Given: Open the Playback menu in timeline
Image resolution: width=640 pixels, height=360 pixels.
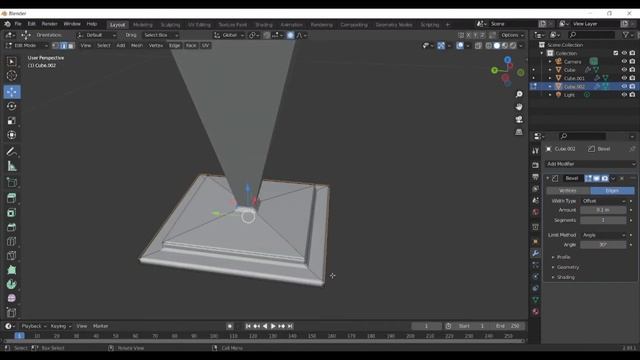Looking at the screenshot, I should click(x=33, y=326).
